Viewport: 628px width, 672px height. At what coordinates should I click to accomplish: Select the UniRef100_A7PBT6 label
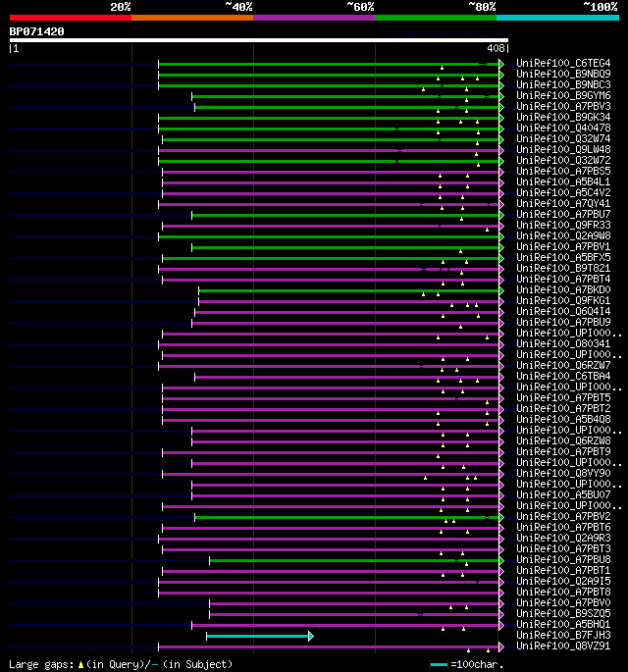[563, 527]
